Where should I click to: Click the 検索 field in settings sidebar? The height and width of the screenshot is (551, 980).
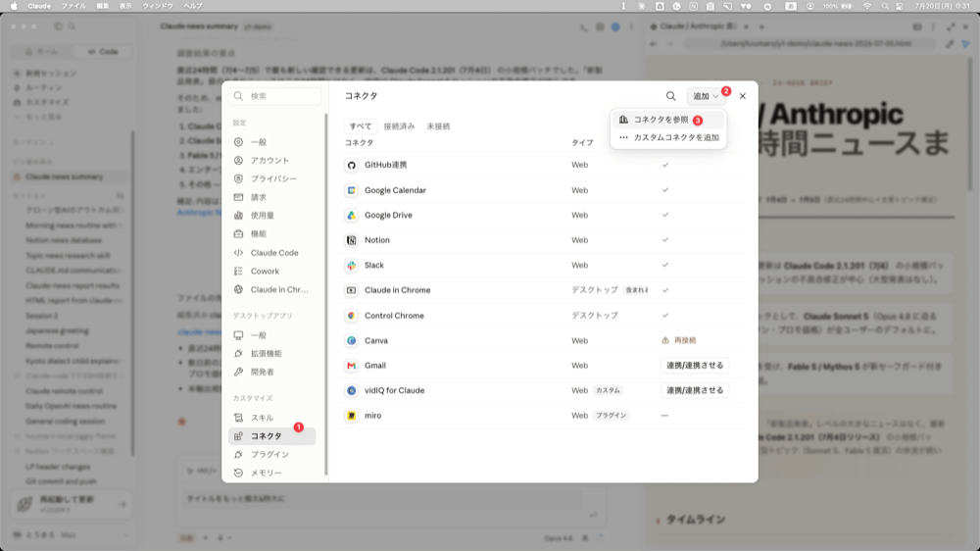point(275,96)
